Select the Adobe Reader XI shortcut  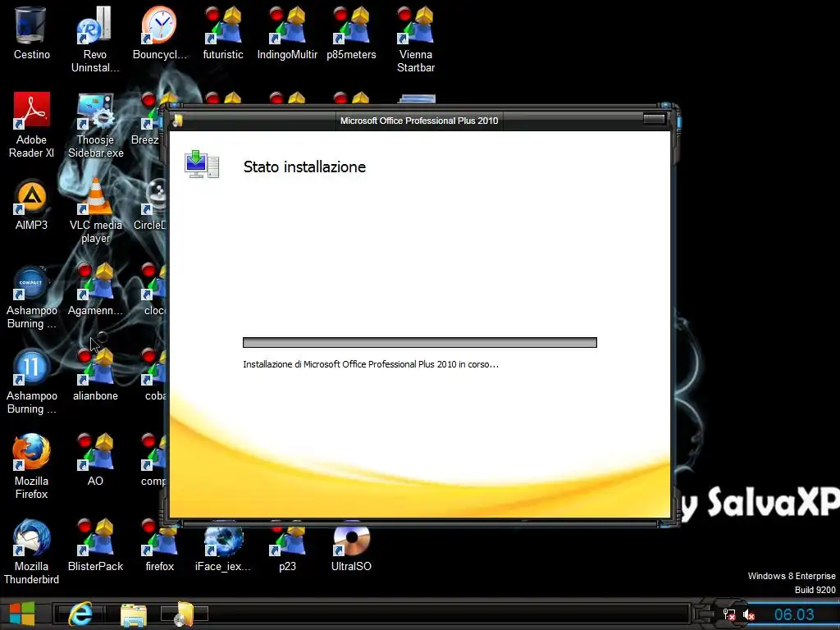pos(31,125)
